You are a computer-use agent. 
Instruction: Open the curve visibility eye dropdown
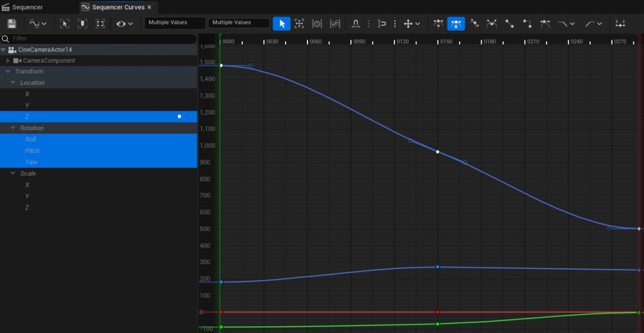pos(125,23)
